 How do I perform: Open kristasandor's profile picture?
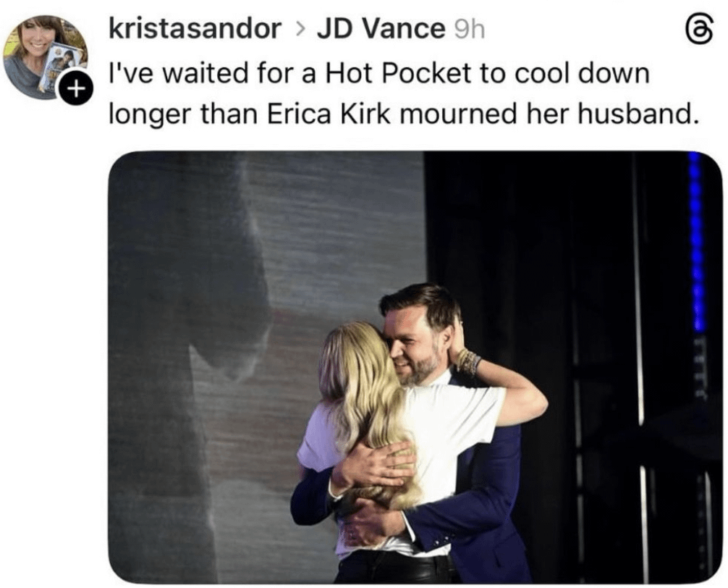pyautogui.click(x=45, y=56)
